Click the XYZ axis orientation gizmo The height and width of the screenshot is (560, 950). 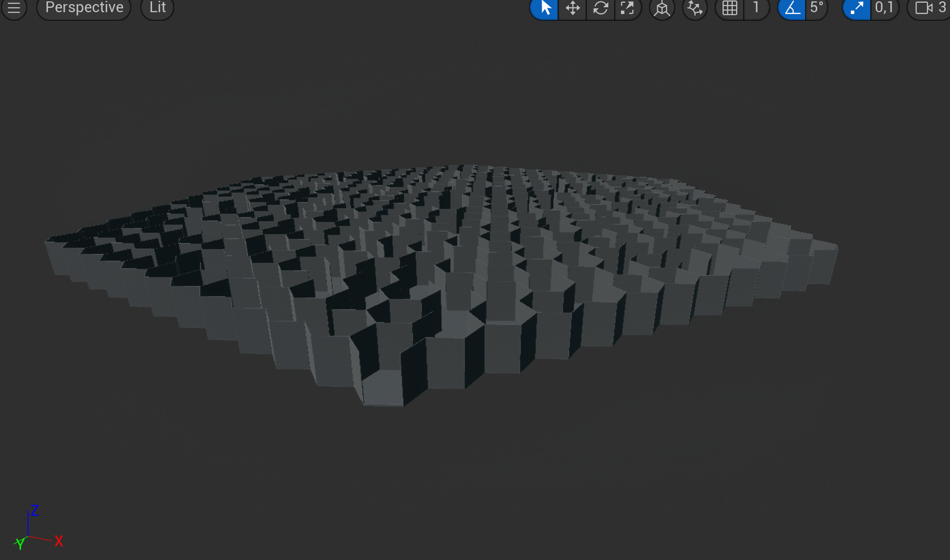[38, 528]
